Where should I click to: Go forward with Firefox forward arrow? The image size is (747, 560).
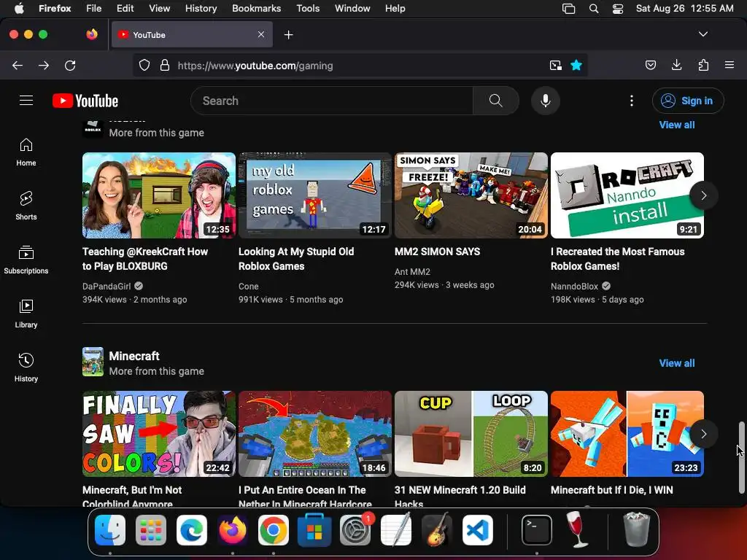click(x=44, y=65)
